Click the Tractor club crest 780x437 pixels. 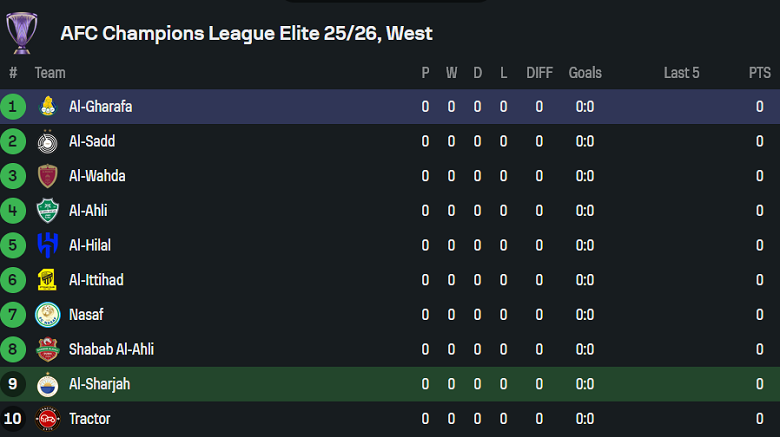(x=47, y=419)
